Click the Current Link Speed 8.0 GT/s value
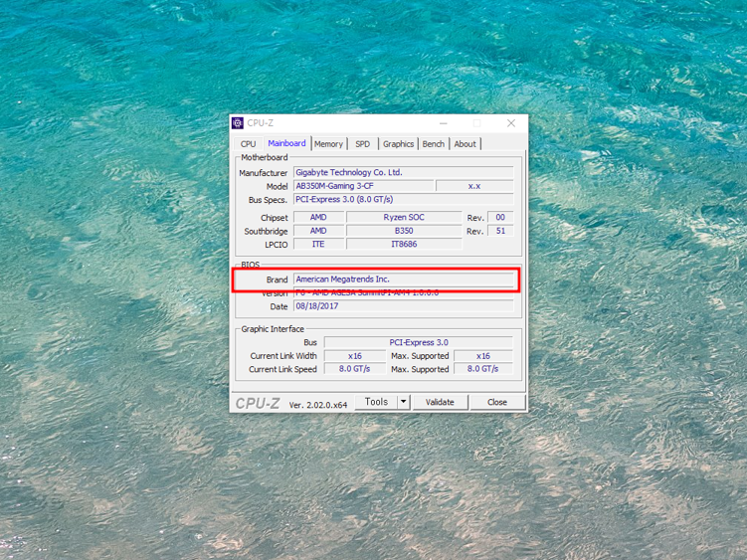Screen dimensions: 747x560 pyautogui.click(x=355, y=369)
